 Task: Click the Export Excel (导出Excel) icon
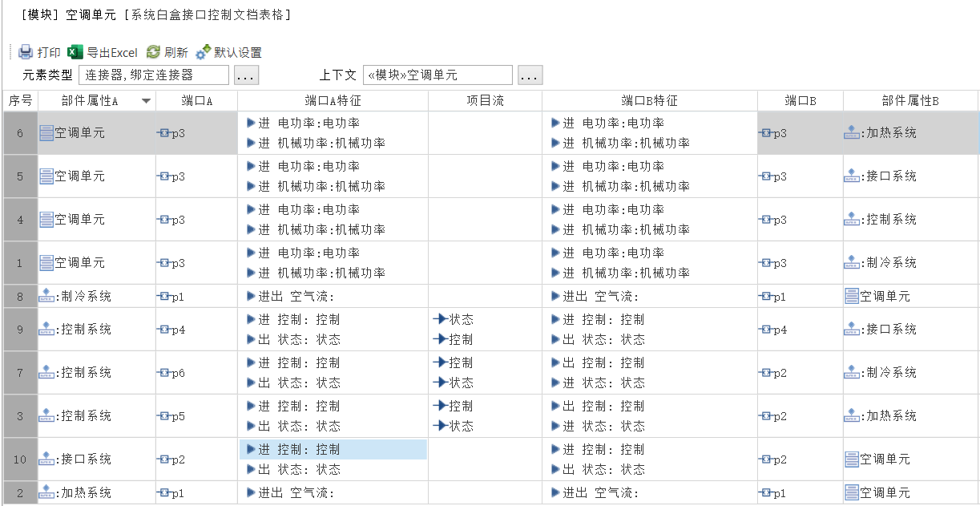pyautogui.click(x=75, y=53)
